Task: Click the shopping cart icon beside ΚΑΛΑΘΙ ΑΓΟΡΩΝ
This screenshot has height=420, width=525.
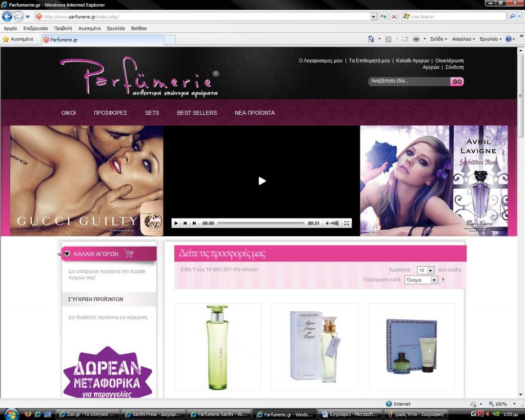Action: click(x=129, y=253)
